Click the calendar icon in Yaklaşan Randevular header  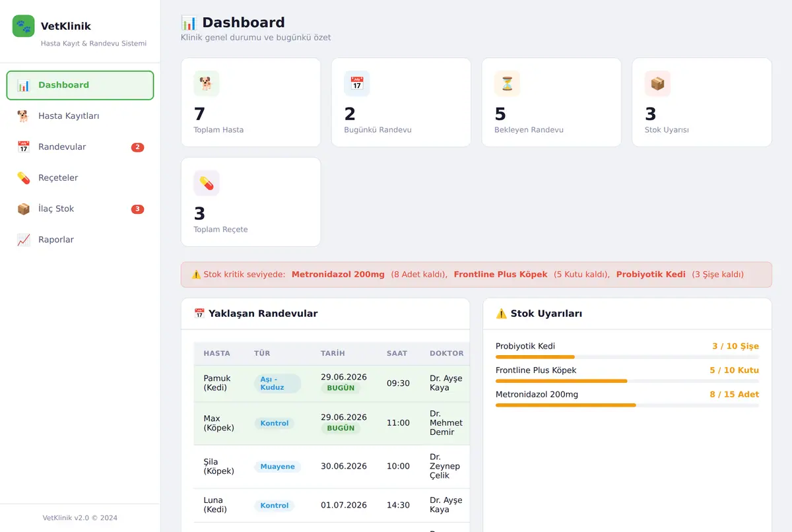point(199,314)
